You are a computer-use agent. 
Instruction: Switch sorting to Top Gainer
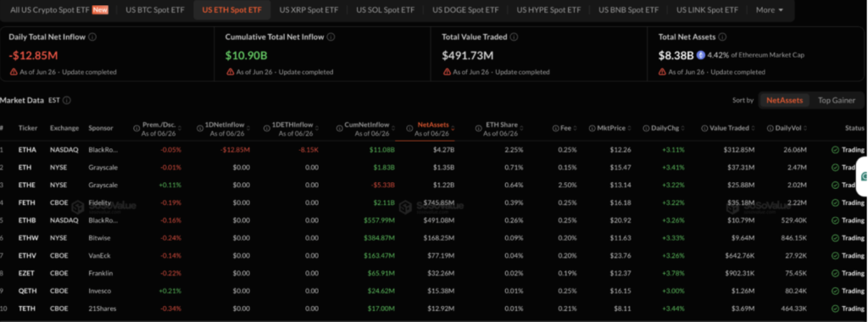837,100
